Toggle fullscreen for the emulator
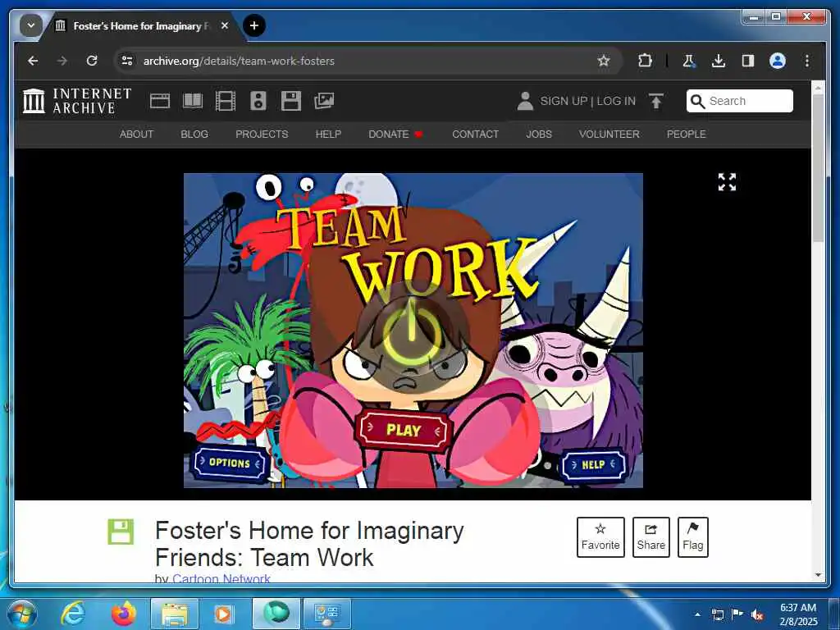840x630 pixels. click(x=727, y=181)
